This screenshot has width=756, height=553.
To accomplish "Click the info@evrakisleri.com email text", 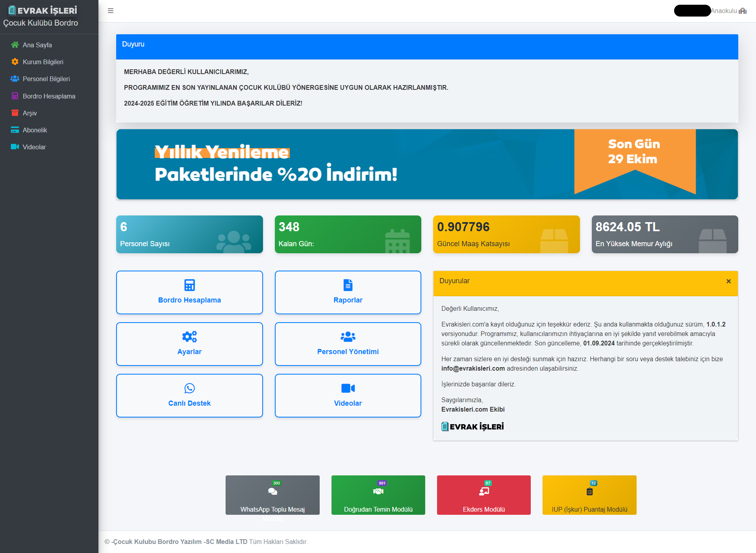I will click(x=473, y=369).
